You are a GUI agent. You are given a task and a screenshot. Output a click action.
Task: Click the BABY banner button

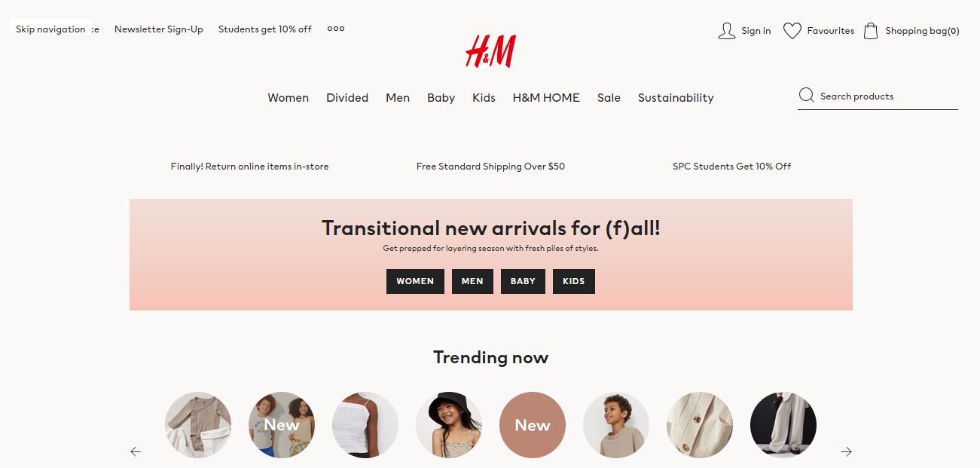point(523,282)
